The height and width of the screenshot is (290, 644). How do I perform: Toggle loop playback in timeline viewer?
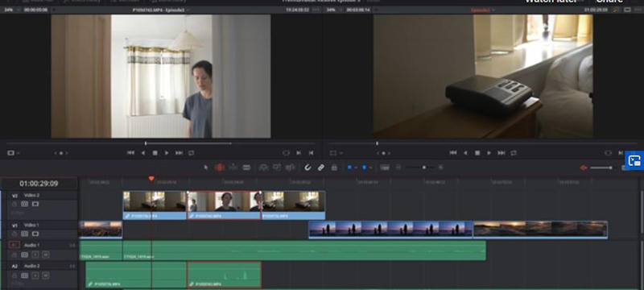coord(514,153)
